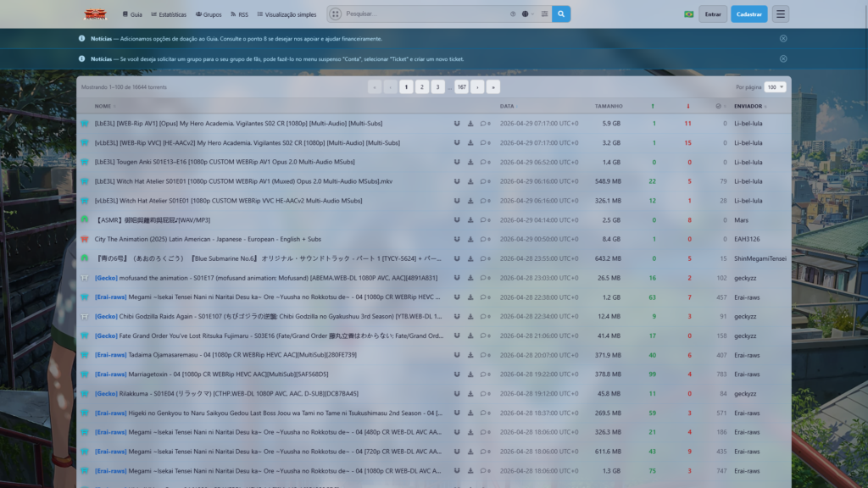Go to the Grupos page

tap(209, 14)
